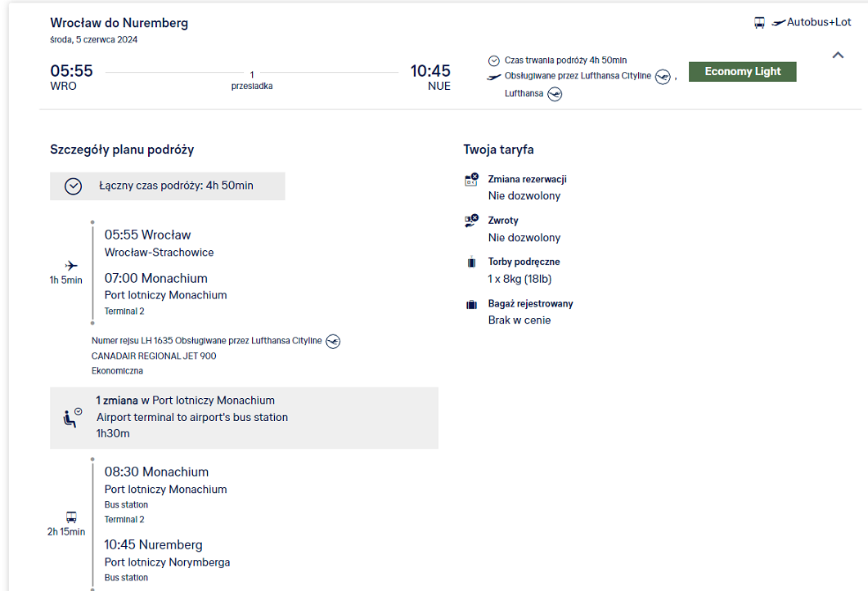
Task: Collapse the flight details chevron
Action: click(838, 55)
